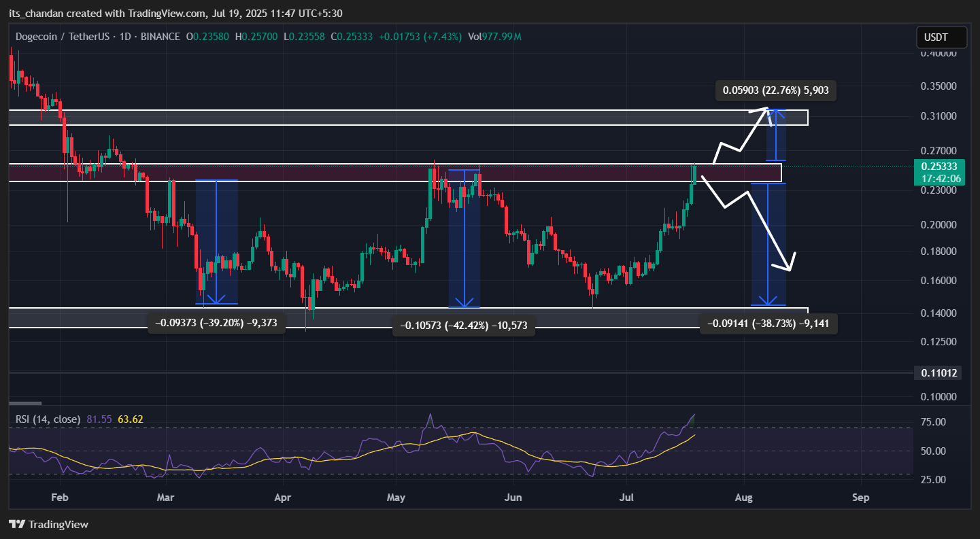Click the +0.01753 (+7.43%) change value
Image resolution: width=980 pixels, height=539 pixels.
[420, 37]
